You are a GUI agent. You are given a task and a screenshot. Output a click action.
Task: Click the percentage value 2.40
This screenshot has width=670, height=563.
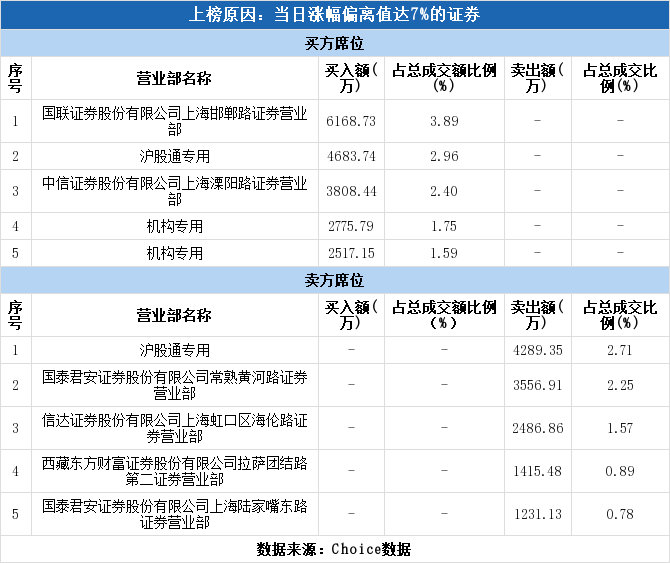click(x=444, y=191)
